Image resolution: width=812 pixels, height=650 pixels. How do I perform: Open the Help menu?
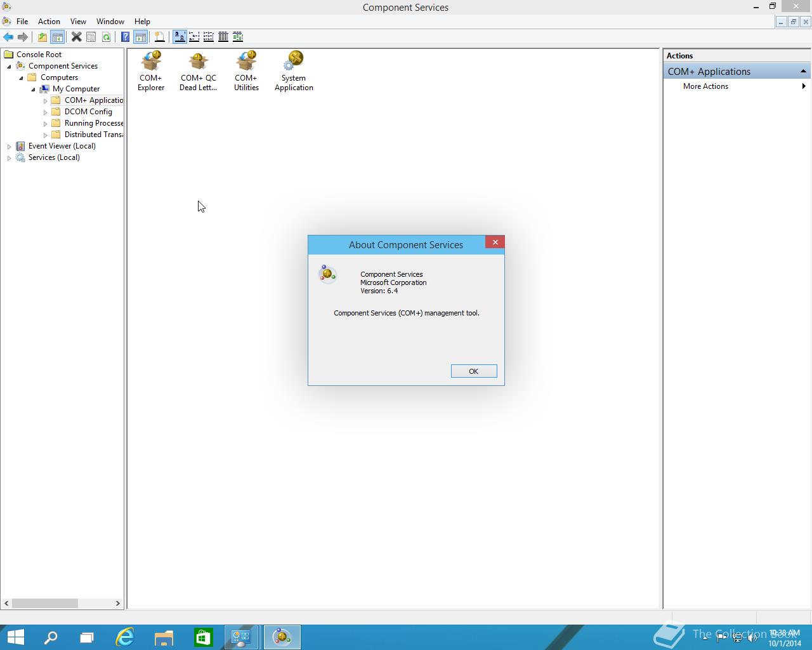point(142,21)
